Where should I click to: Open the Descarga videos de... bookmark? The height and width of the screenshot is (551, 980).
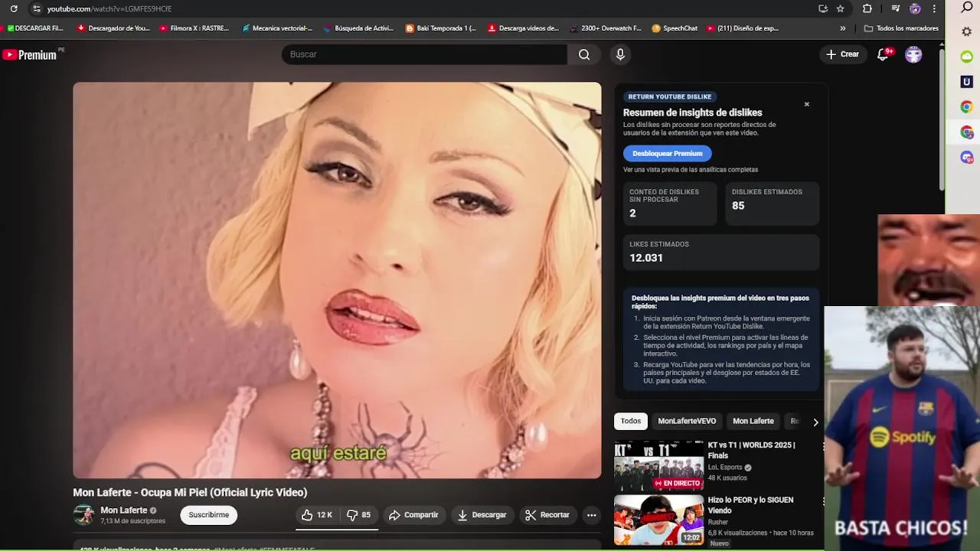coord(523,28)
